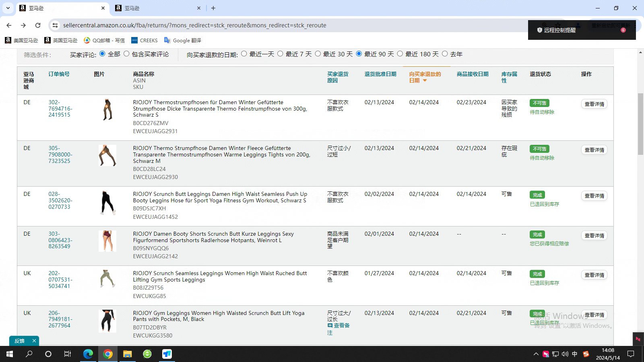Image resolution: width=644 pixels, height=362 pixels.
Task: Open new browser tab plus button
Action: pyautogui.click(x=213, y=8)
